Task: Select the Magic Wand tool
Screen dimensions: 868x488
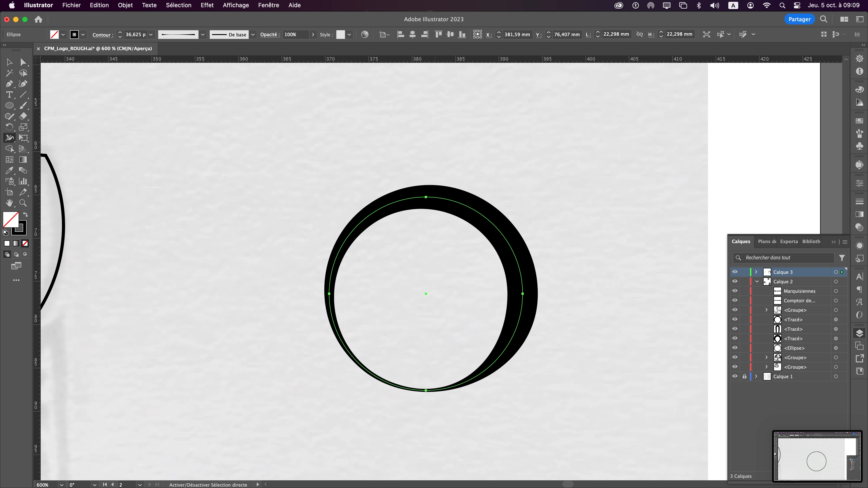Action: coord(9,73)
